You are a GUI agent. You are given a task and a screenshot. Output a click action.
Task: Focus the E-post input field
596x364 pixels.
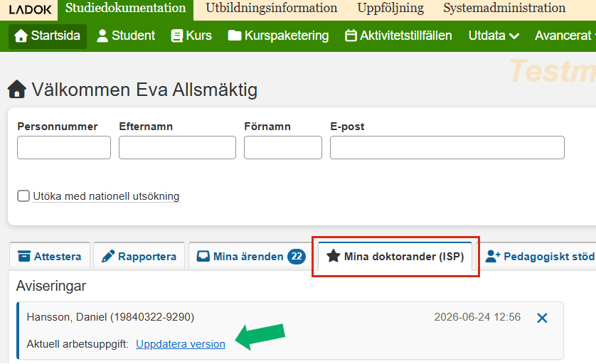coord(447,147)
